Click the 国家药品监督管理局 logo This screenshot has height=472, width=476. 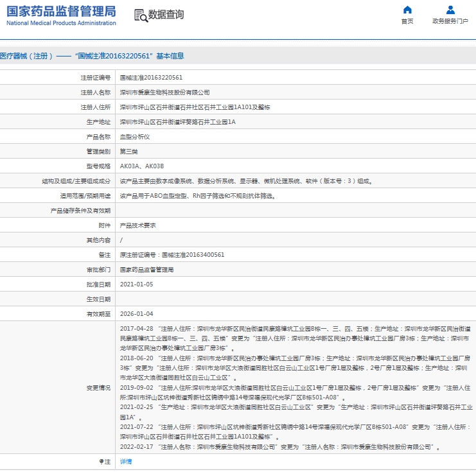61,15
